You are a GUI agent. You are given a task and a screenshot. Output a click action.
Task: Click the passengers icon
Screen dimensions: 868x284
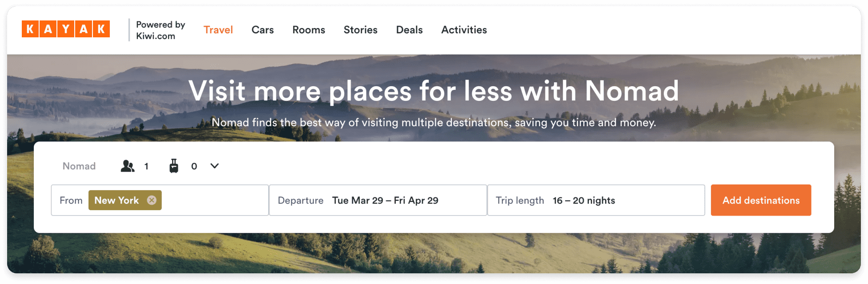tap(128, 166)
